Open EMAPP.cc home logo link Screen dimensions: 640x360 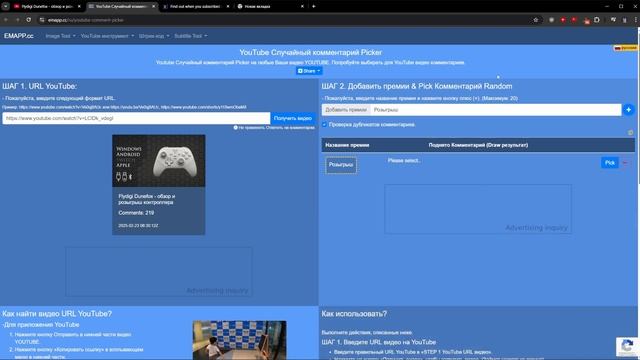coord(19,36)
